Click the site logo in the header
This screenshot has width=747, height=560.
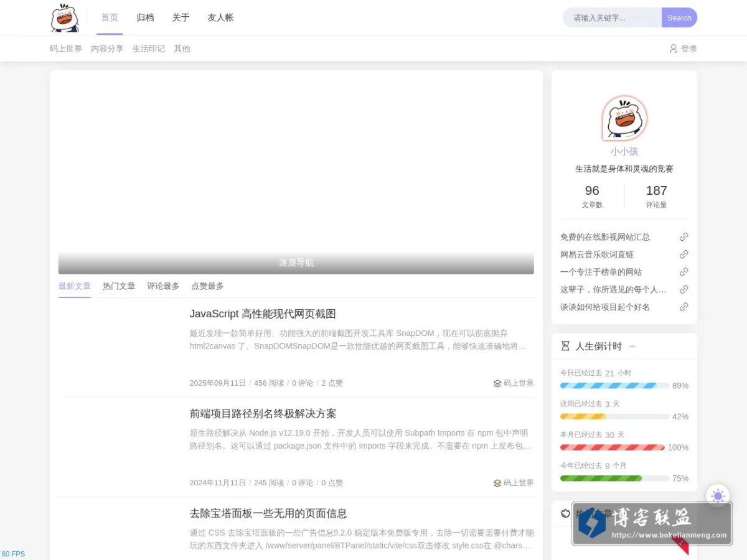pos(65,17)
